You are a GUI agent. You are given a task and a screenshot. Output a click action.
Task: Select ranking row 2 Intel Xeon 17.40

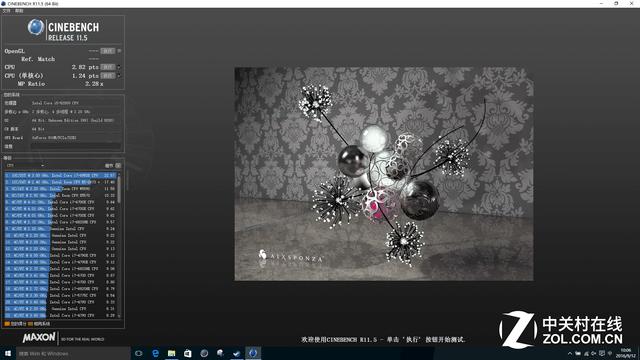point(60,182)
